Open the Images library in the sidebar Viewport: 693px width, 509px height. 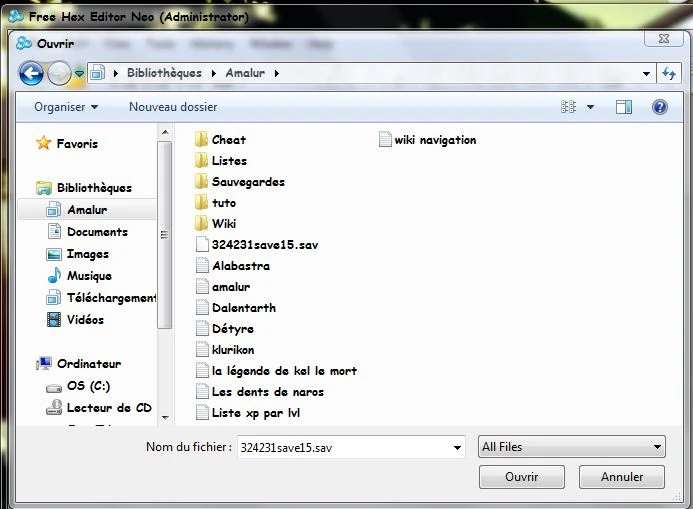point(78,254)
